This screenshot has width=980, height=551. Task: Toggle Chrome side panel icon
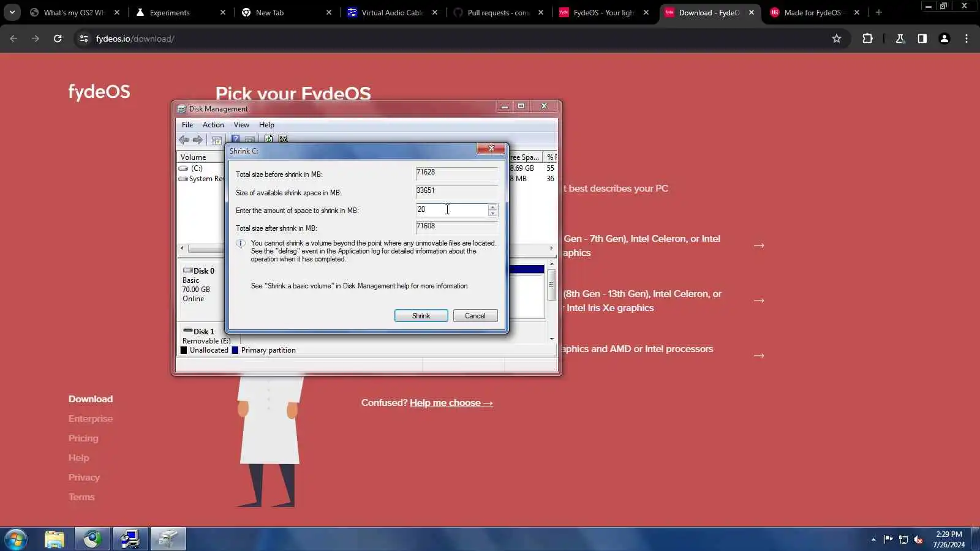click(922, 39)
